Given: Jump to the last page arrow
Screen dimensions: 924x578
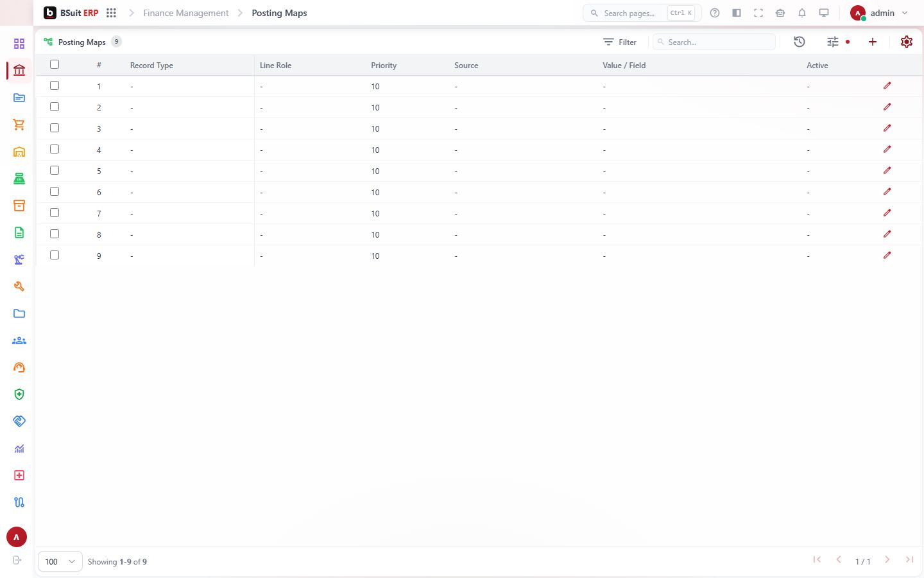Looking at the screenshot, I should coord(909,559).
